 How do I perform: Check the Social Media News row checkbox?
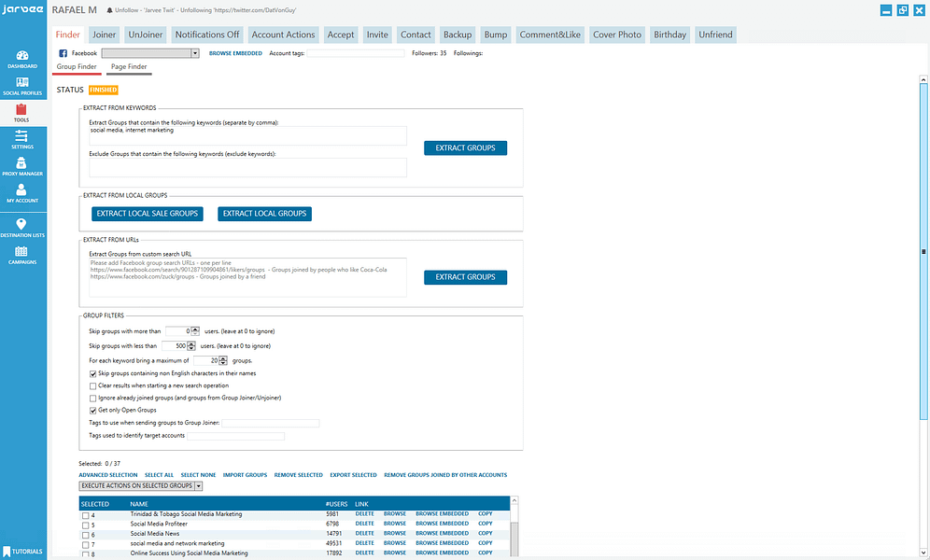coord(85,535)
